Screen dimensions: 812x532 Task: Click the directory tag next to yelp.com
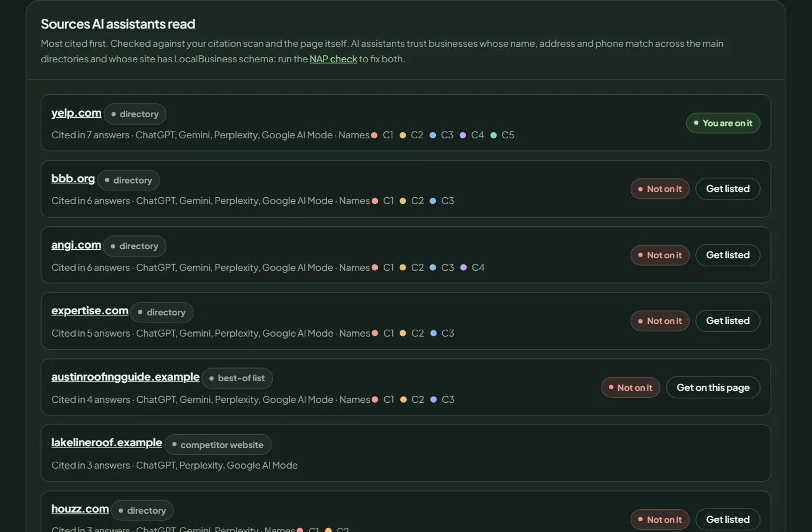coord(135,114)
